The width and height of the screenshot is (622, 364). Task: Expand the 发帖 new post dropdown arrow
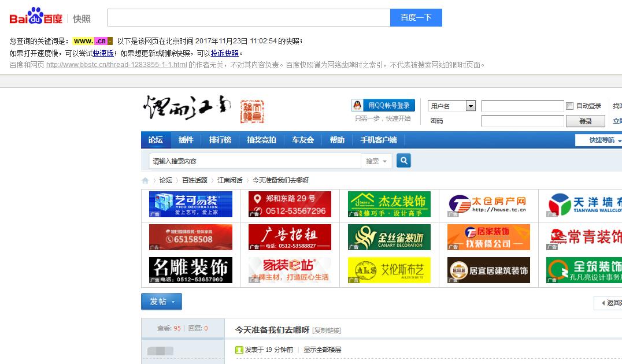173,302
